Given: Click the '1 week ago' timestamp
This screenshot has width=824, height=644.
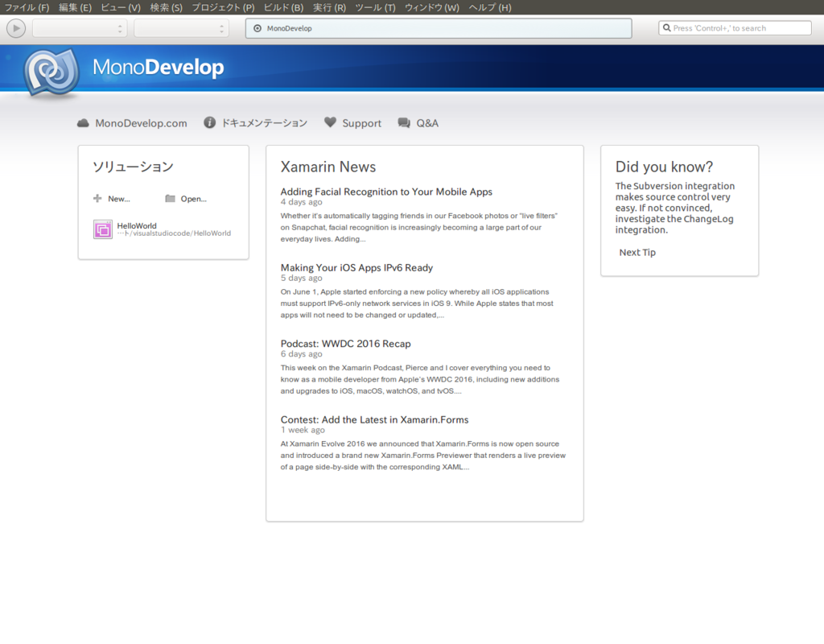Looking at the screenshot, I should (x=303, y=430).
